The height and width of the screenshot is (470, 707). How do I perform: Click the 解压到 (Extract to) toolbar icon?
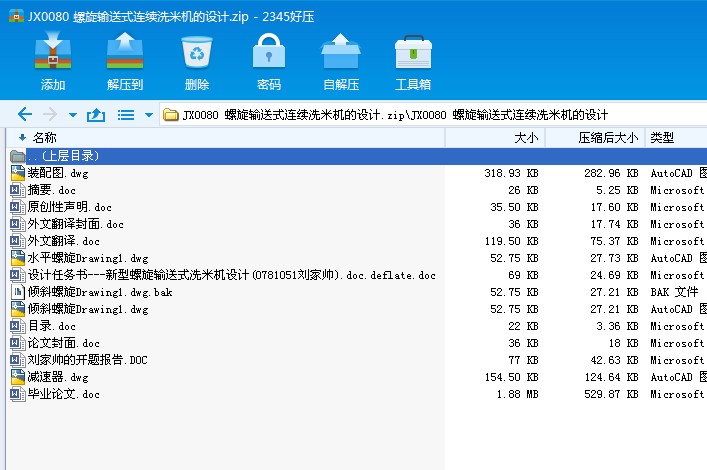coord(125,50)
